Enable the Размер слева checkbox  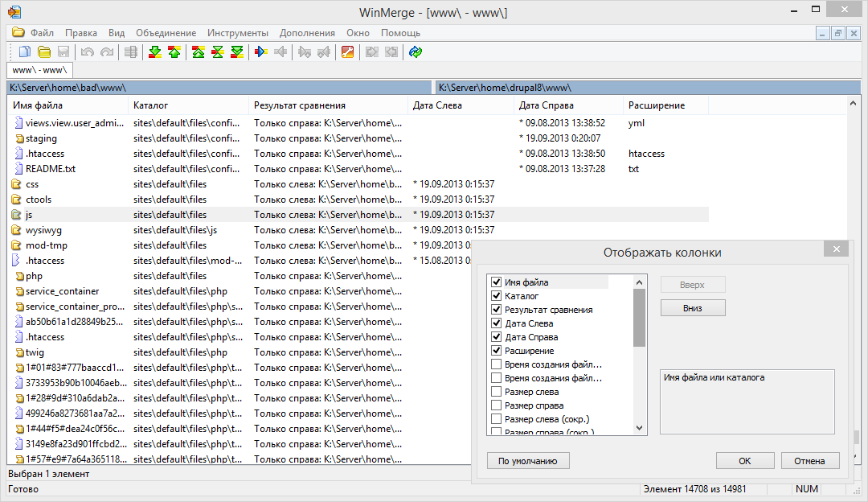tap(497, 392)
